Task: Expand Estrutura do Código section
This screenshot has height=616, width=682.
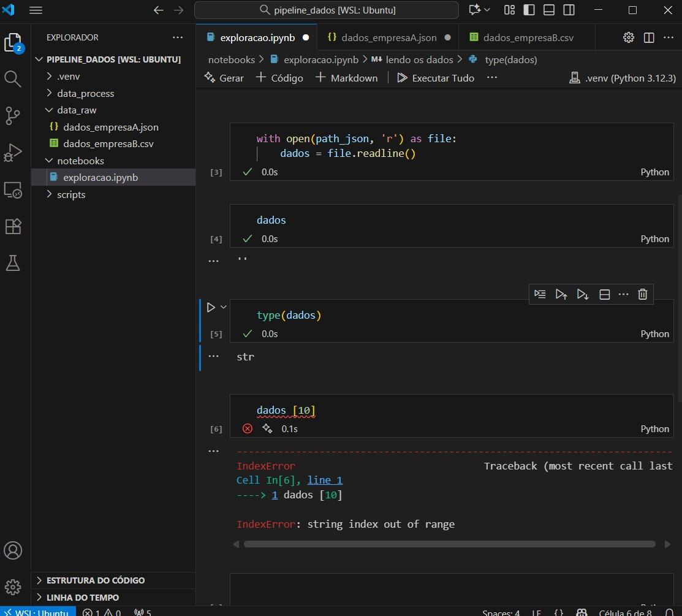Action: [x=96, y=580]
